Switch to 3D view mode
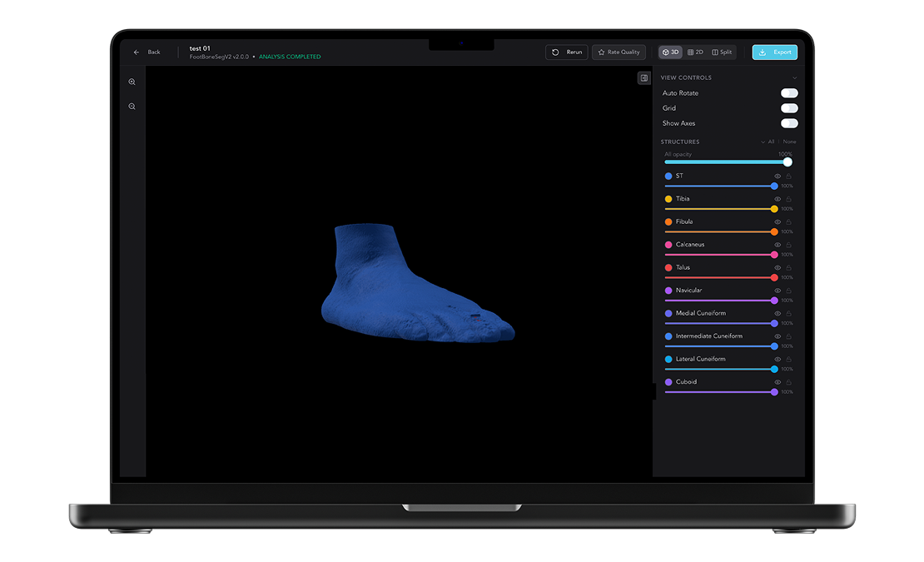The width and height of the screenshot is (924, 562). (x=671, y=52)
